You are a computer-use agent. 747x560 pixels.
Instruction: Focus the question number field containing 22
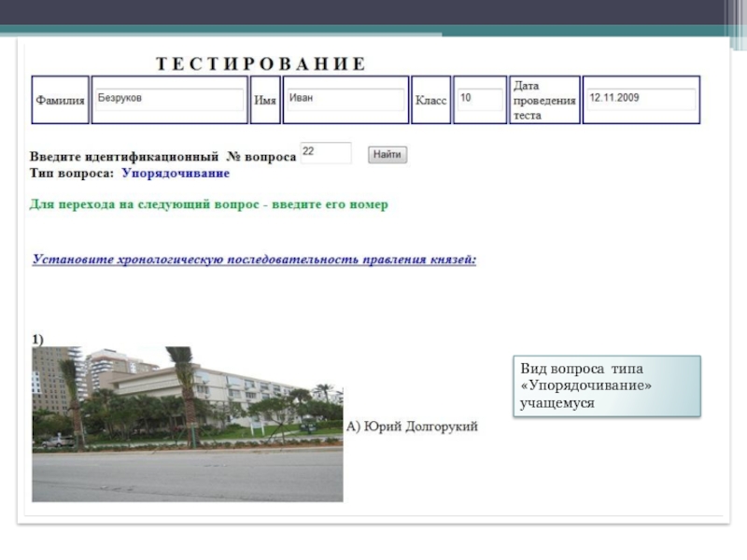(x=326, y=153)
